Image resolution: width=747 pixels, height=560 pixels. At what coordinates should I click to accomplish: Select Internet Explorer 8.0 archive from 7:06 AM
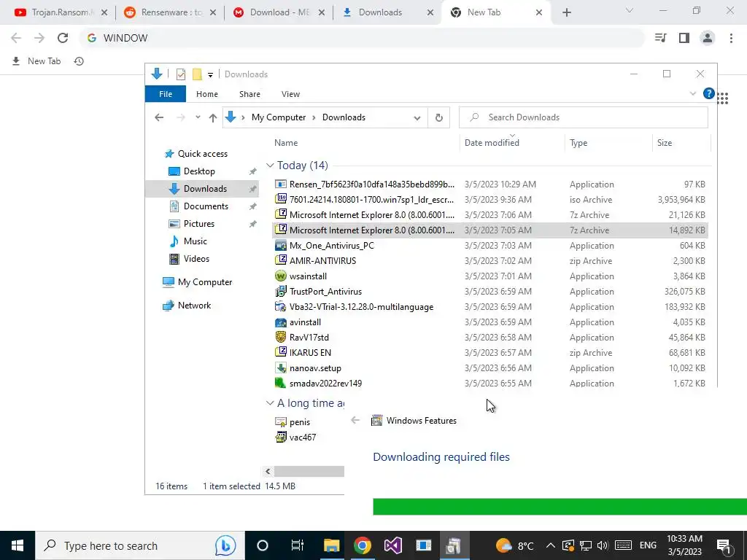[x=371, y=215]
